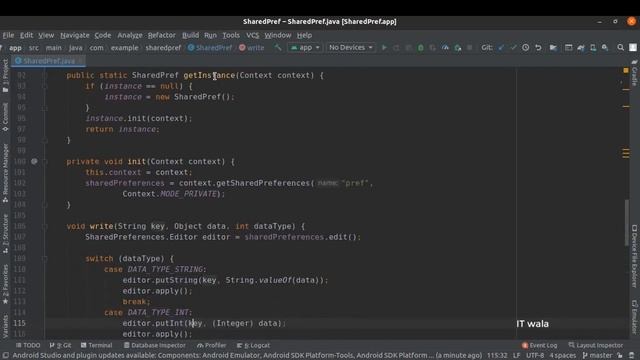The height and width of the screenshot is (360, 640).
Task: Click Git Rollback undo icon
Action: (x=538, y=48)
